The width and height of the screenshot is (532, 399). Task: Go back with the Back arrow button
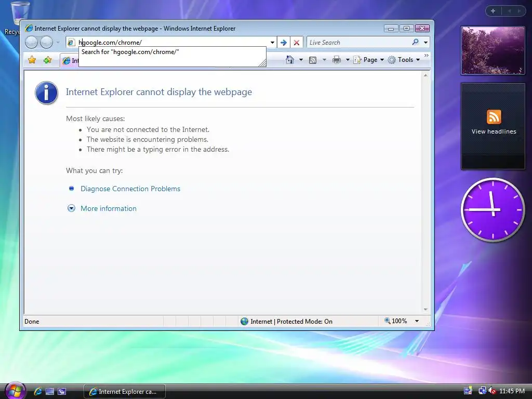(x=31, y=43)
